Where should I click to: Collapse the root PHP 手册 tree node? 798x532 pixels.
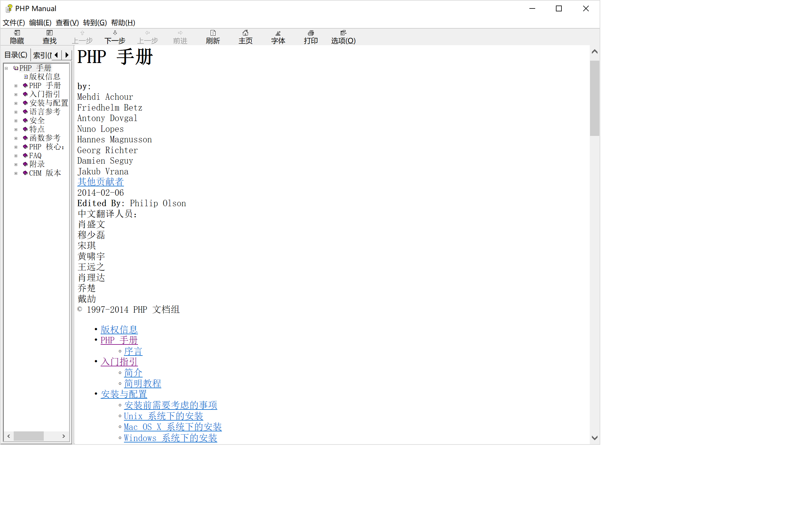[6, 68]
